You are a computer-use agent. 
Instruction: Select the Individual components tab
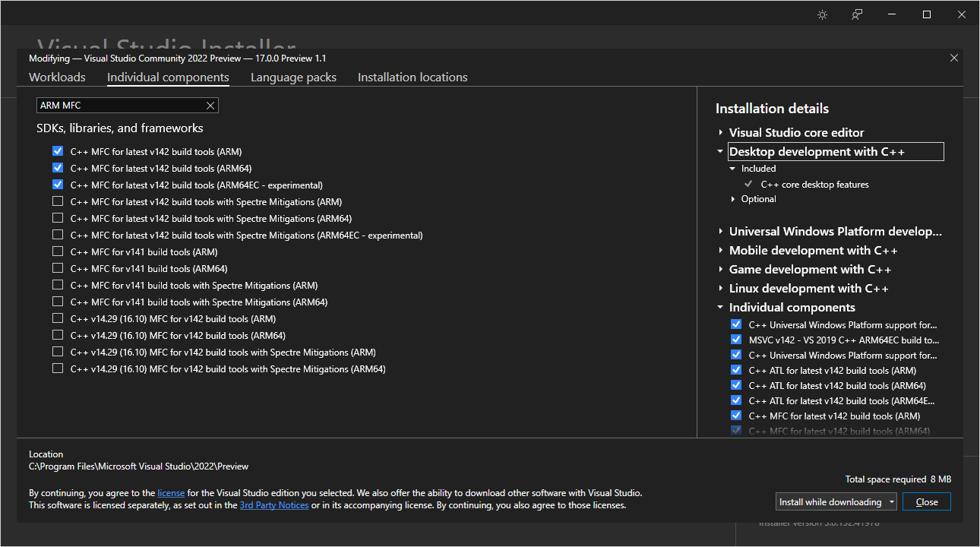(168, 77)
